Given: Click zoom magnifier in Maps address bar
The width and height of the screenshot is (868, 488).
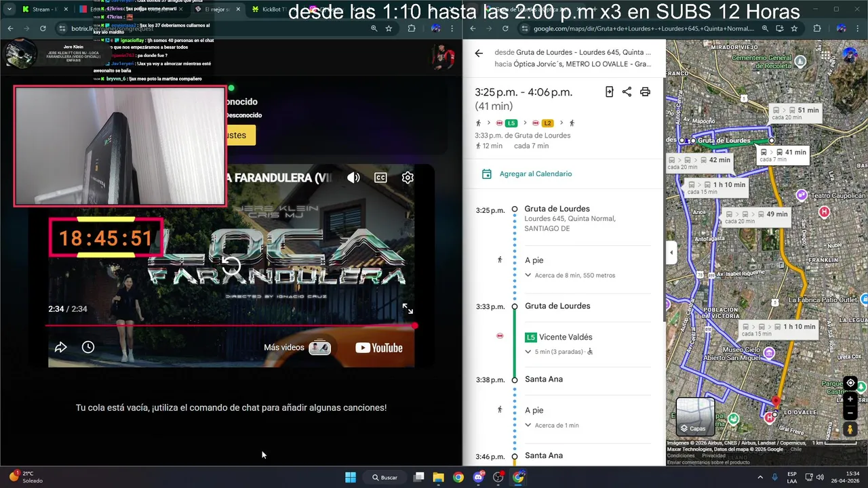Looking at the screenshot, I should (x=765, y=28).
